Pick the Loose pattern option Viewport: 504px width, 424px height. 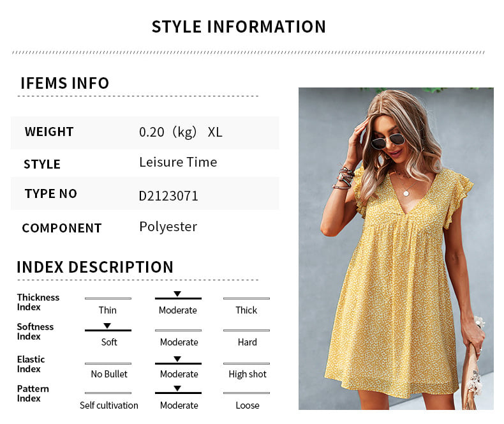(247, 405)
